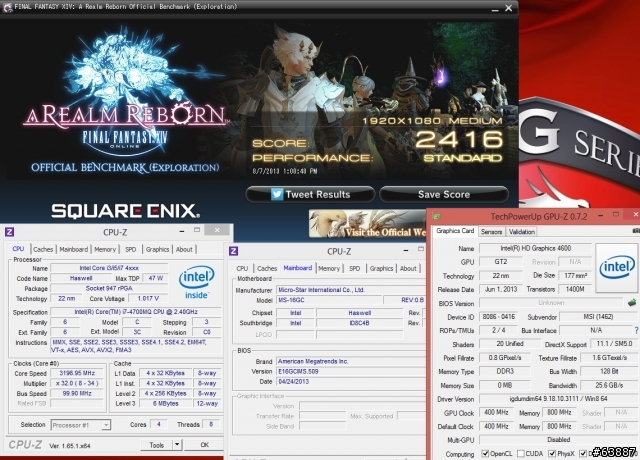This screenshot has height=460, width=640.
Task: Switch to Mainboard tab in left CPU-Z window
Action: coord(73,249)
